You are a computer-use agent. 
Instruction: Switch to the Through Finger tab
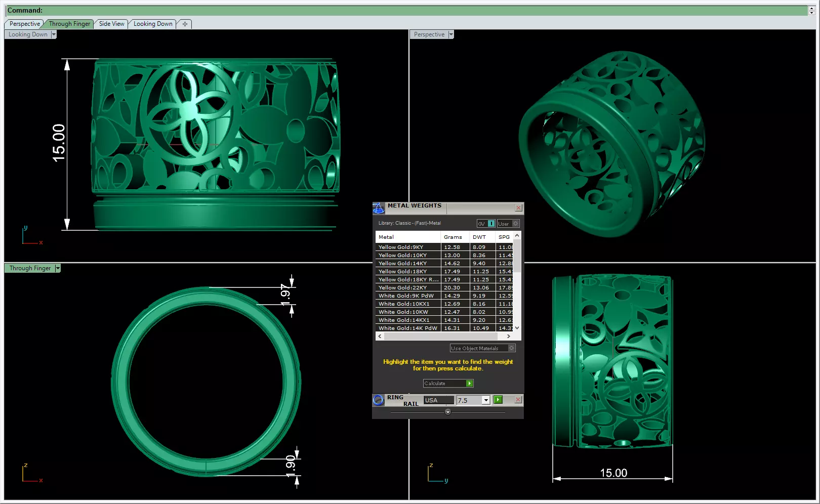point(69,24)
